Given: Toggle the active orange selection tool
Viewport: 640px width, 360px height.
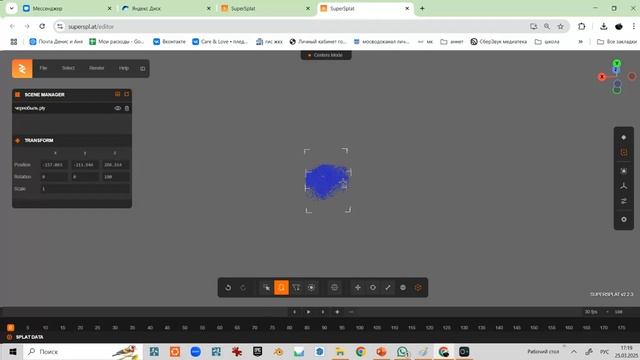Looking at the screenshot, I should click(x=281, y=288).
